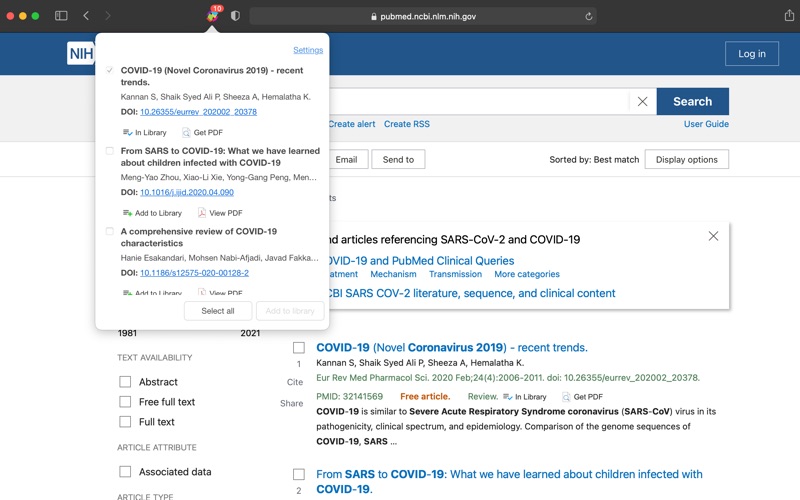Image resolution: width=800 pixels, height=500 pixels.
Task: Open DOI link 10.26355/eurrev_202002_20378
Action: pyautogui.click(x=198, y=112)
